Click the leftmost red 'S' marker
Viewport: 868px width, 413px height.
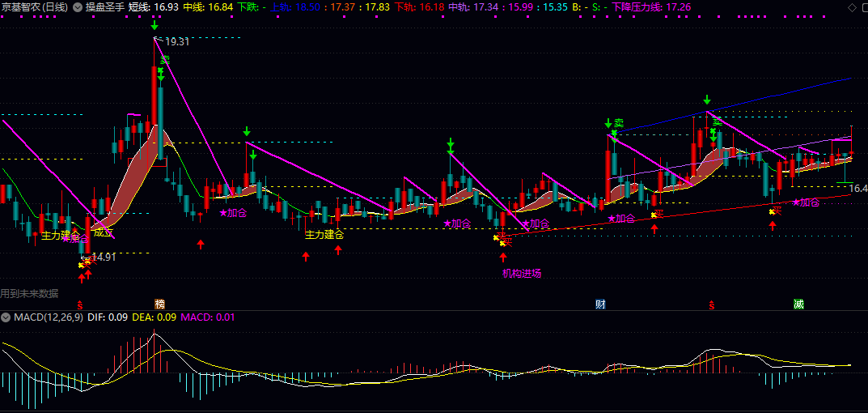click(x=79, y=305)
